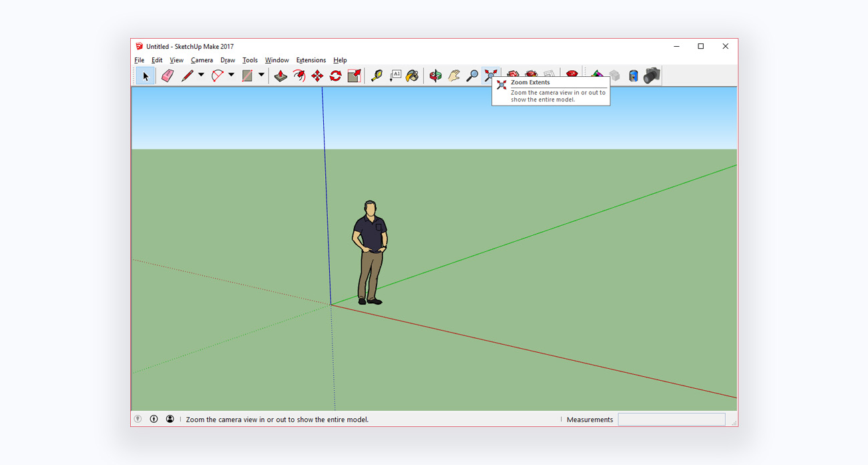Click the Measurements input box
The image size is (868, 465).
[671, 420]
